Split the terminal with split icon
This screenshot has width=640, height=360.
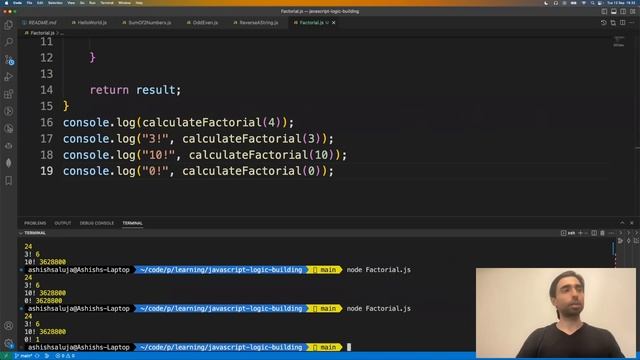coord(594,233)
